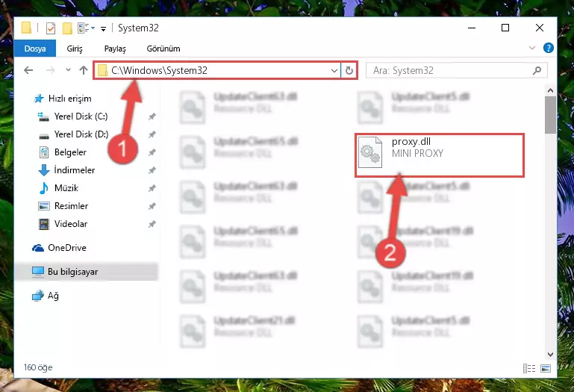This screenshot has height=392, width=574.
Task: Click the New folder icon in title bar
Action: point(67,28)
